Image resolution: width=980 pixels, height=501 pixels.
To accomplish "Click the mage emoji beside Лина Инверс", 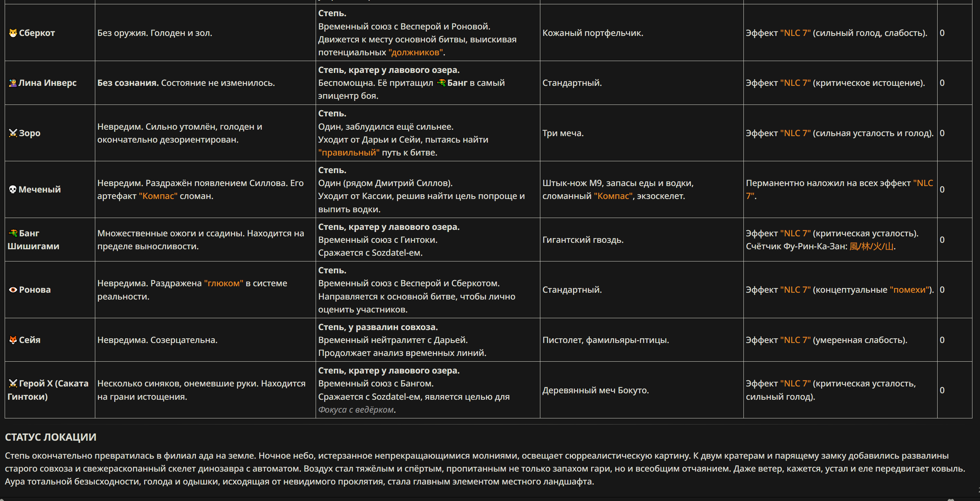I will click(x=13, y=83).
